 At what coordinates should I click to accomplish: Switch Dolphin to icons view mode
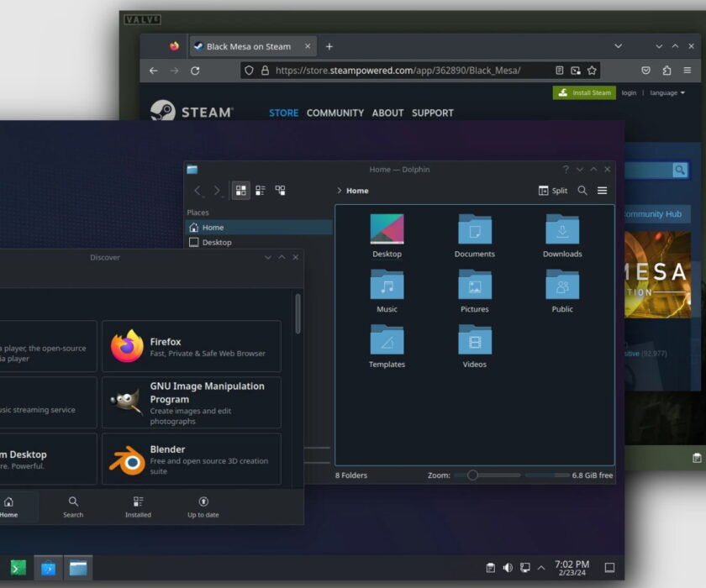click(x=241, y=191)
